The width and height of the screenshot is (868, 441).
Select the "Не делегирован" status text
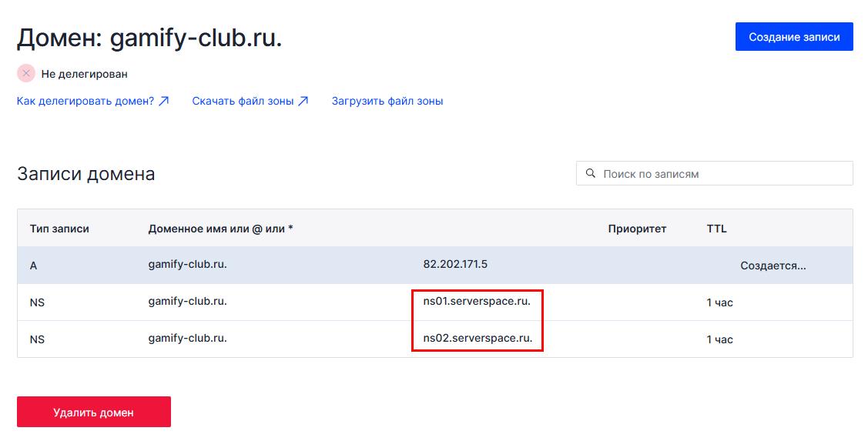tap(84, 75)
